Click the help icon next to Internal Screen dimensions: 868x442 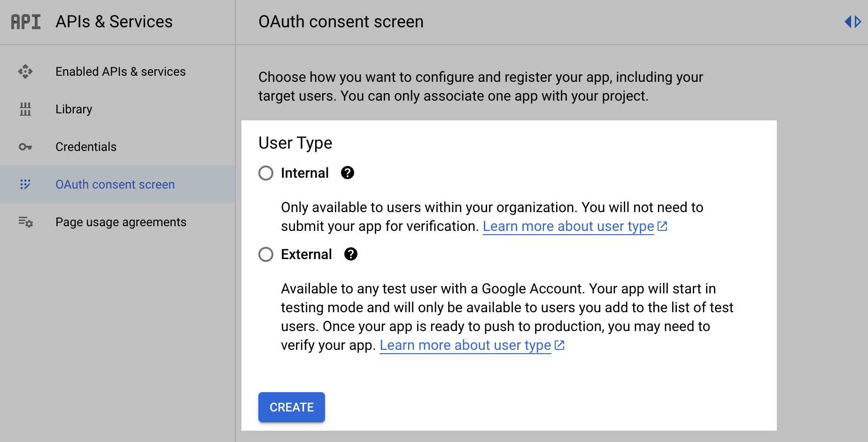pyautogui.click(x=348, y=173)
